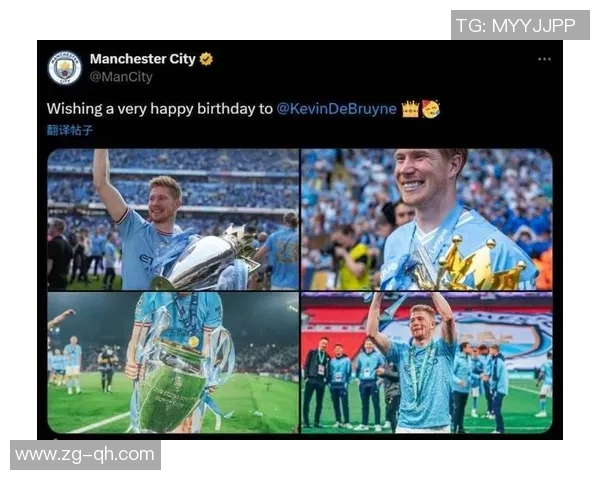
Task: Open the cup-lifting photo at Wembley
Action: click(x=427, y=362)
